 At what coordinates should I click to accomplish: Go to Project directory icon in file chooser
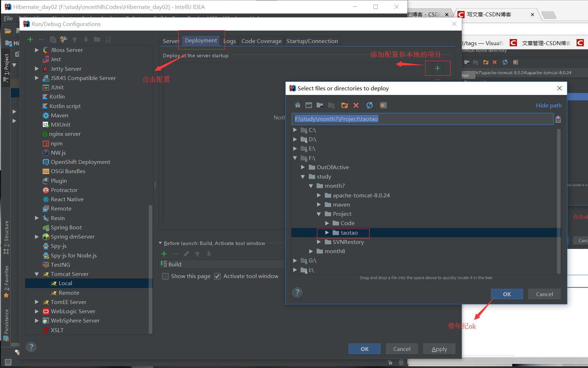coord(320,105)
